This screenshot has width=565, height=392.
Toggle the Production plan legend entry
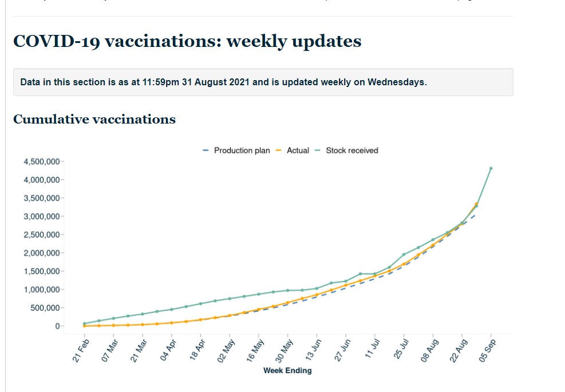pyautogui.click(x=242, y=151)
